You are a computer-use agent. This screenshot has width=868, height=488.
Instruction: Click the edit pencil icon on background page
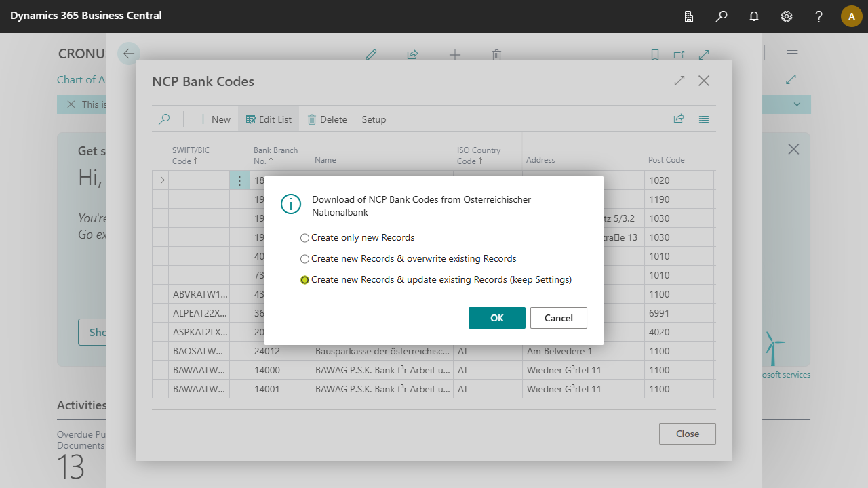[371, 55]
